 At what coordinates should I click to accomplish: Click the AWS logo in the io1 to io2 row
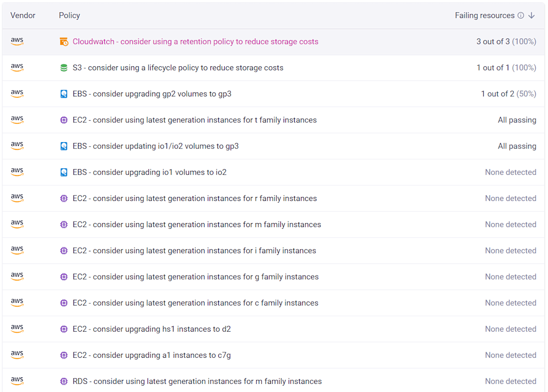(x=17, y=171)
